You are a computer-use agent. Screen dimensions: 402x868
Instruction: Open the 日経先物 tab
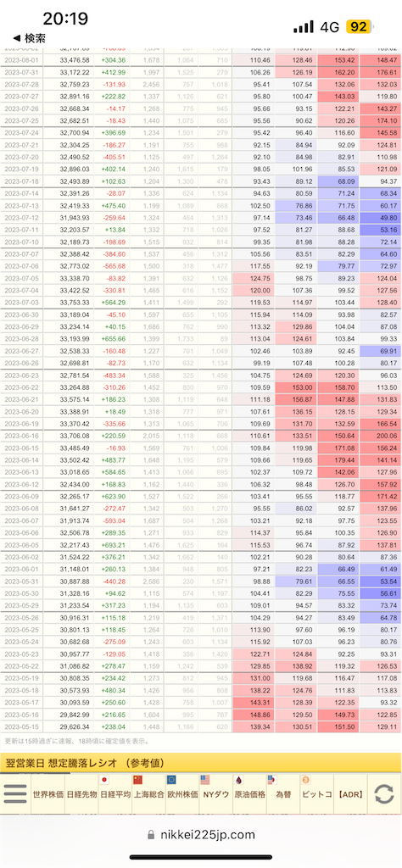[81, 793]
